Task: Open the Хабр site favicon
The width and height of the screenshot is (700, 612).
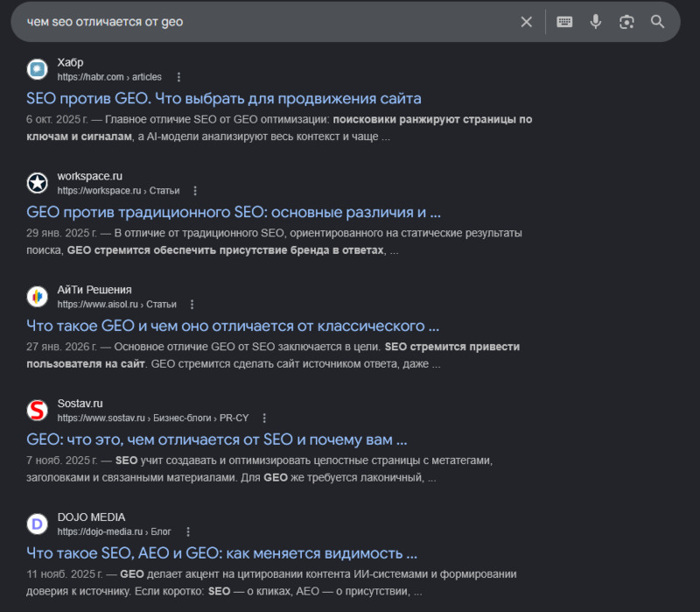Action: tap(38, 69)
